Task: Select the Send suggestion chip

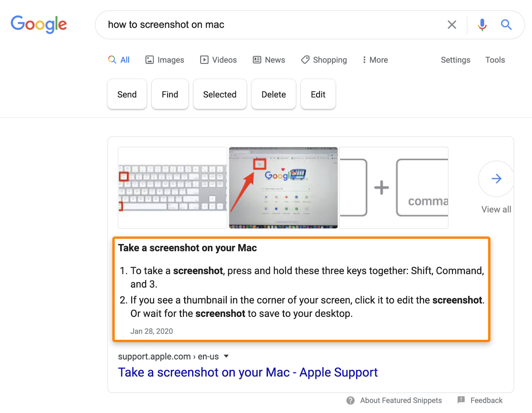Action: pyautogui.click(x=127, y=95)
